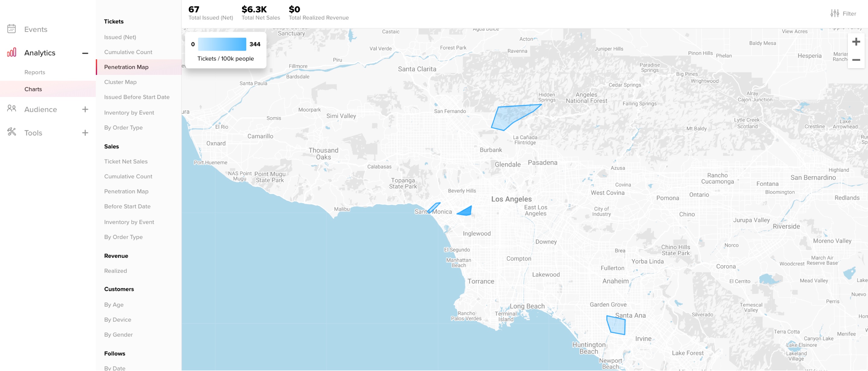
Task: Open Issued Before Start Date chart
Action: click(x=137, y=97)
